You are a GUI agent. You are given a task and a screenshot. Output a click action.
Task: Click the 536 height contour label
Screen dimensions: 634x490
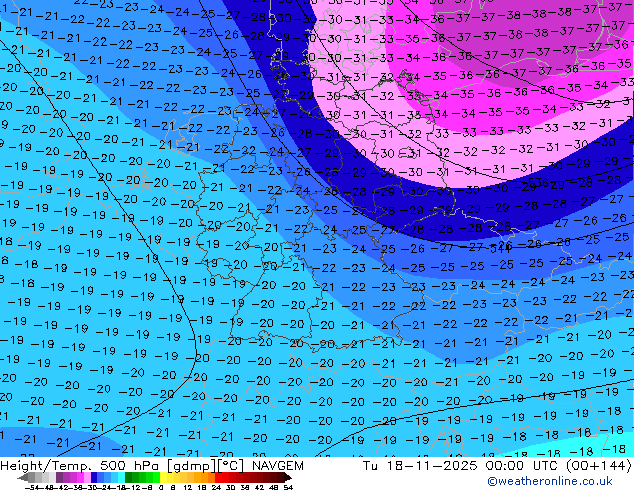point(538,182)
